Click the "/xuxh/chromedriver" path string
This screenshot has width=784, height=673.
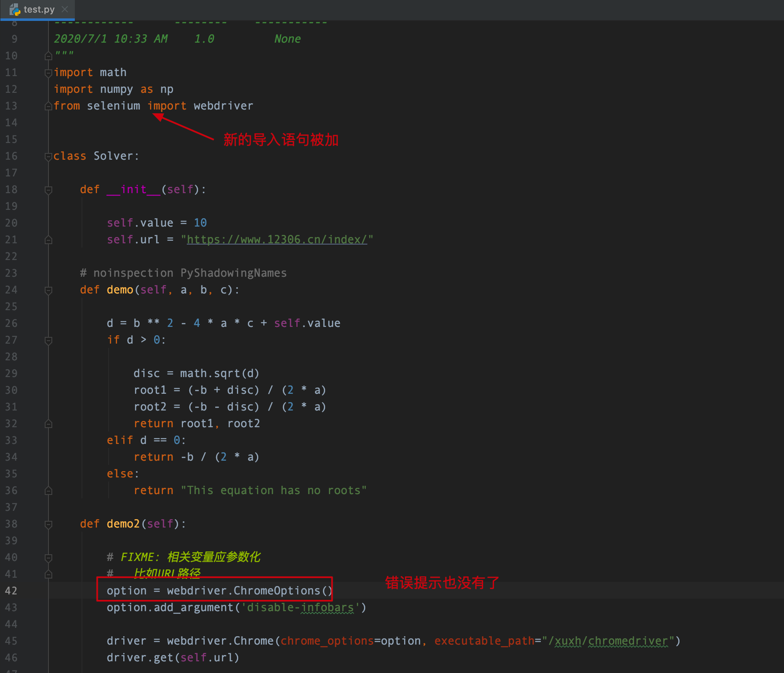608,641
